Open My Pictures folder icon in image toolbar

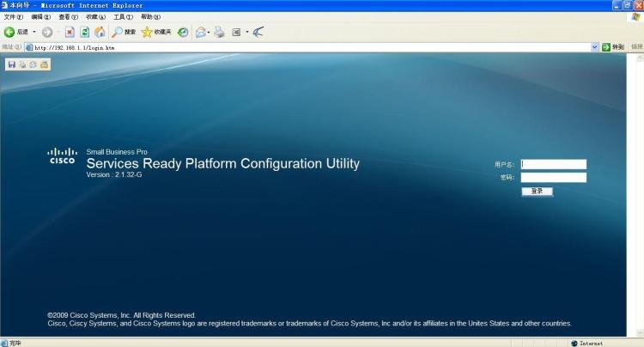(x=44, y=64)
